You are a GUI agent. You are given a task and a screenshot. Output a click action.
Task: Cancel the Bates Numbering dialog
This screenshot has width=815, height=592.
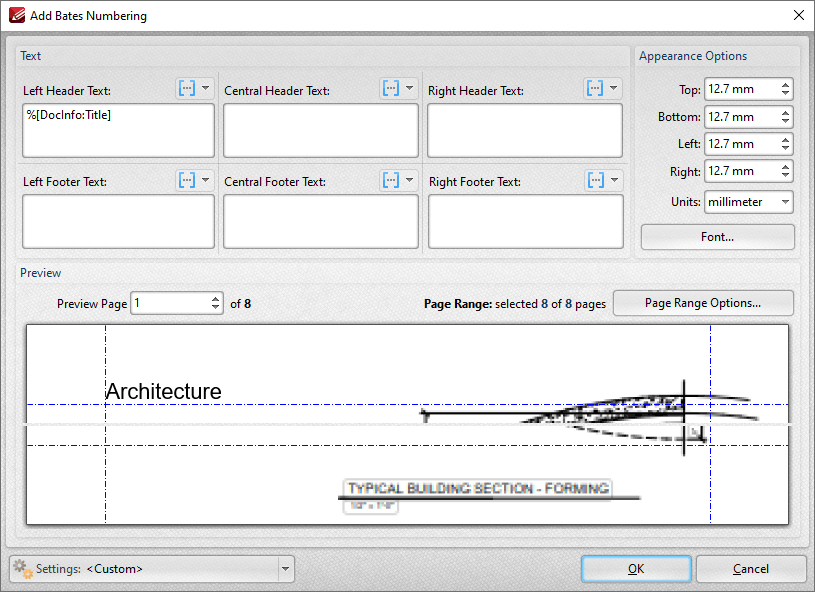[x=751, y=569]
